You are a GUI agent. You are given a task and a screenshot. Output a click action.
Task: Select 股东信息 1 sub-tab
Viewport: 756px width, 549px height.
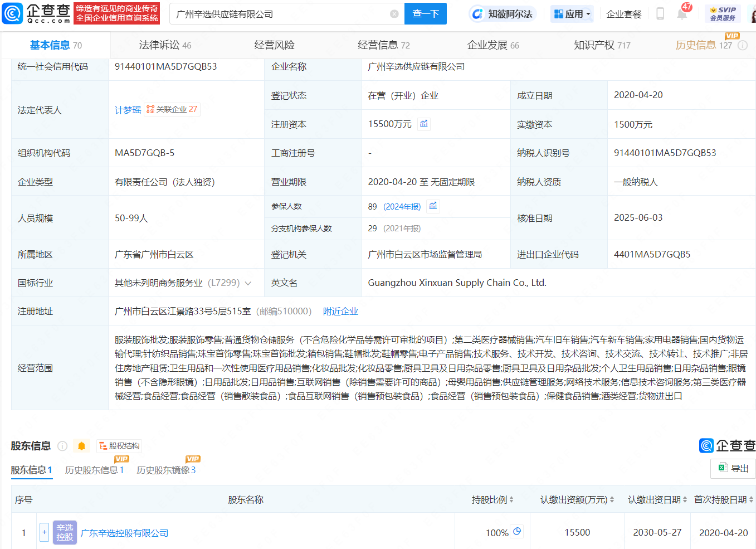(x=32, y=470)
